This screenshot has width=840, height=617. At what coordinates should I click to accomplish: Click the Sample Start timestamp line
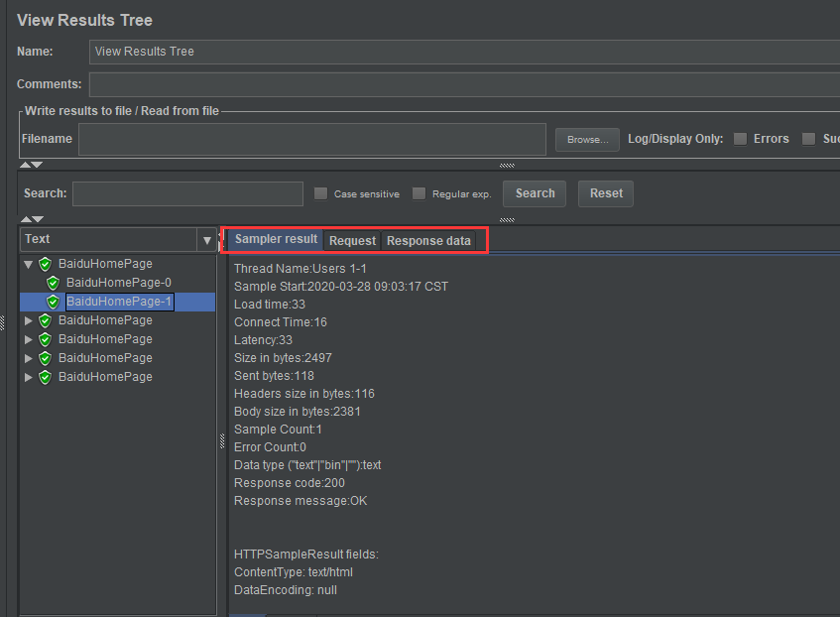point(341,287)
